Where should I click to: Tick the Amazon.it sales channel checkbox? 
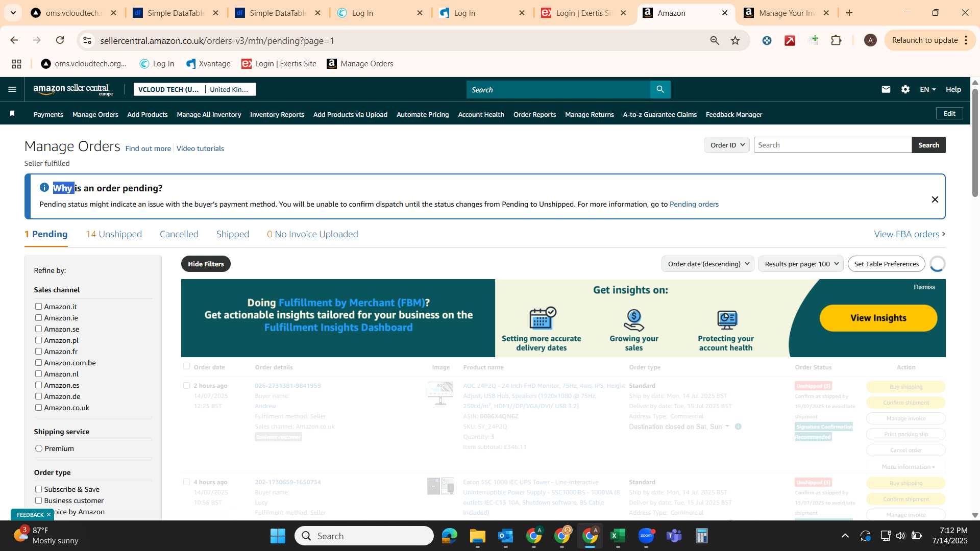pos(38,306)
